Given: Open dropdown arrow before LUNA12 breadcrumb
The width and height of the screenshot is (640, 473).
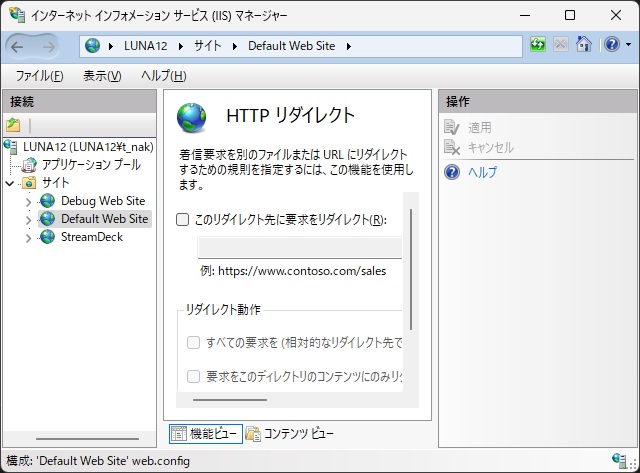Looking at the screenshot, I should point(111,47).
